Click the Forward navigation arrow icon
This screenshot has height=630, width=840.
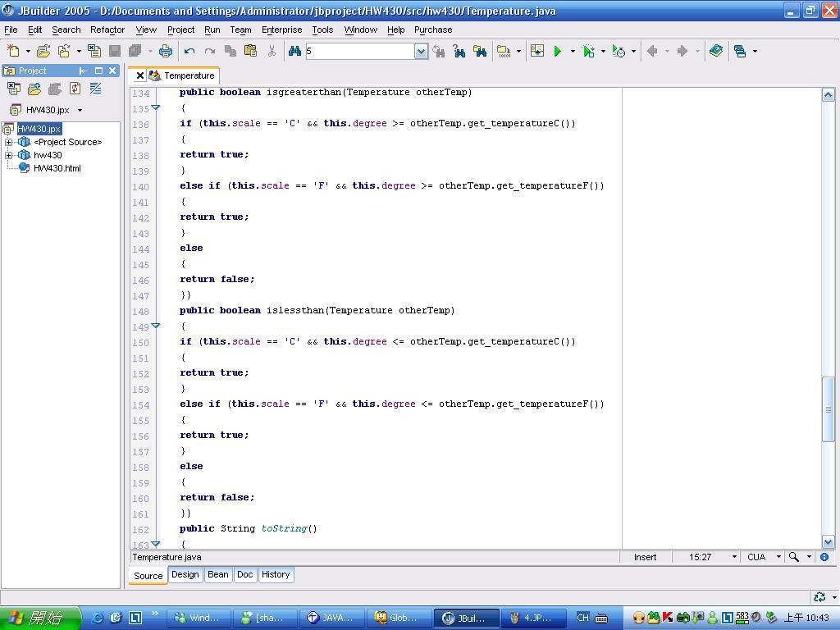[x=682, y=51]
